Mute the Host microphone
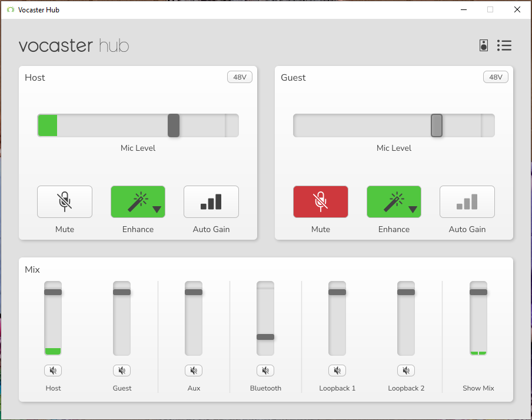Image resolution: width=532 pixels, height=420 pixels. 64,201
